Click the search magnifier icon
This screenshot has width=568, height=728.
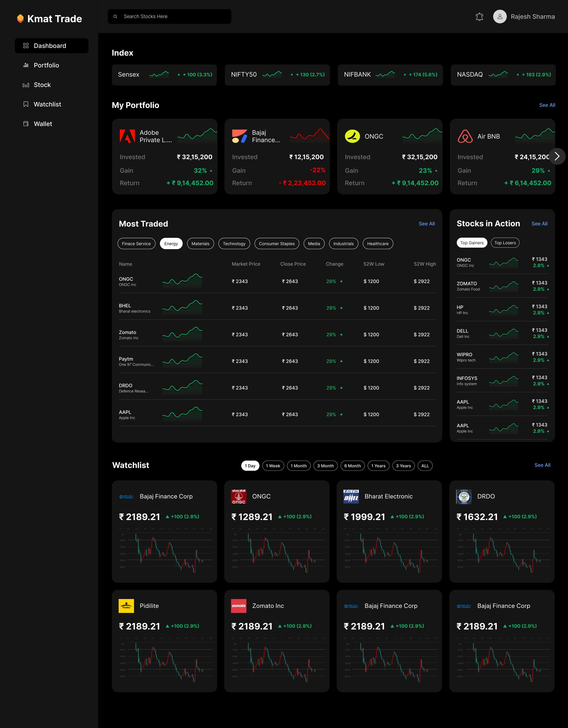(115, 16)
